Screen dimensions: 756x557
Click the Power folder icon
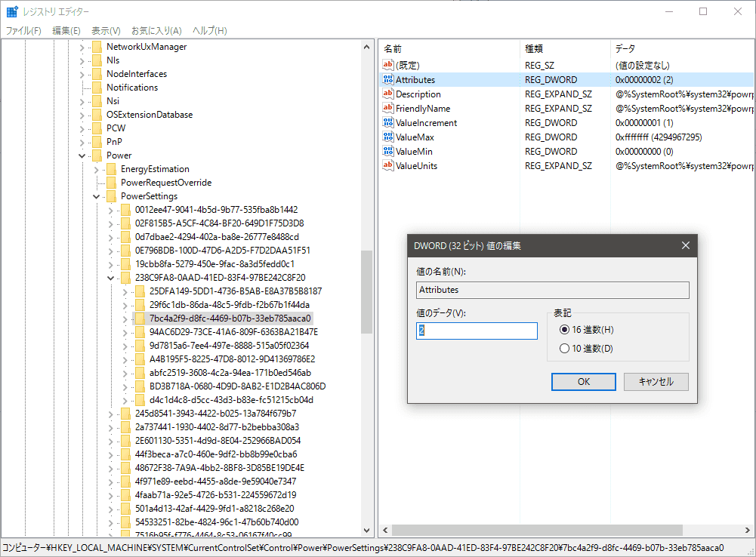pos(97,155)
